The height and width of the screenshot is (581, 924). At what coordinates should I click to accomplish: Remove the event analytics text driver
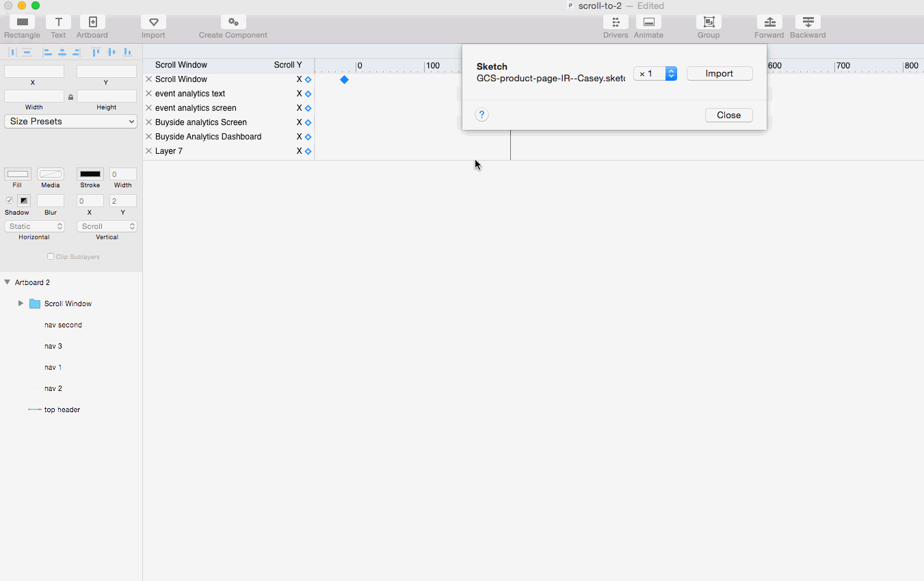pyautogui.click(x=148, y=94)
